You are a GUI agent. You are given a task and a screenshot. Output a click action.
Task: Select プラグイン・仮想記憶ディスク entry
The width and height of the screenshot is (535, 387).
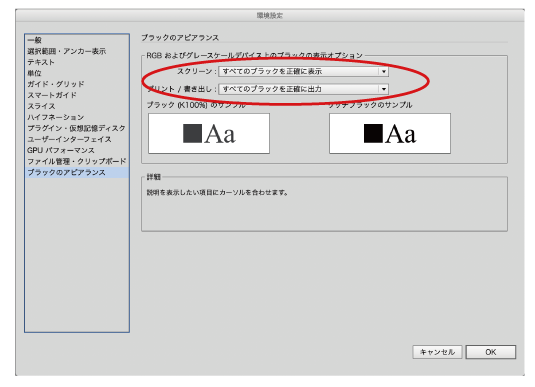tap(76, 128)
